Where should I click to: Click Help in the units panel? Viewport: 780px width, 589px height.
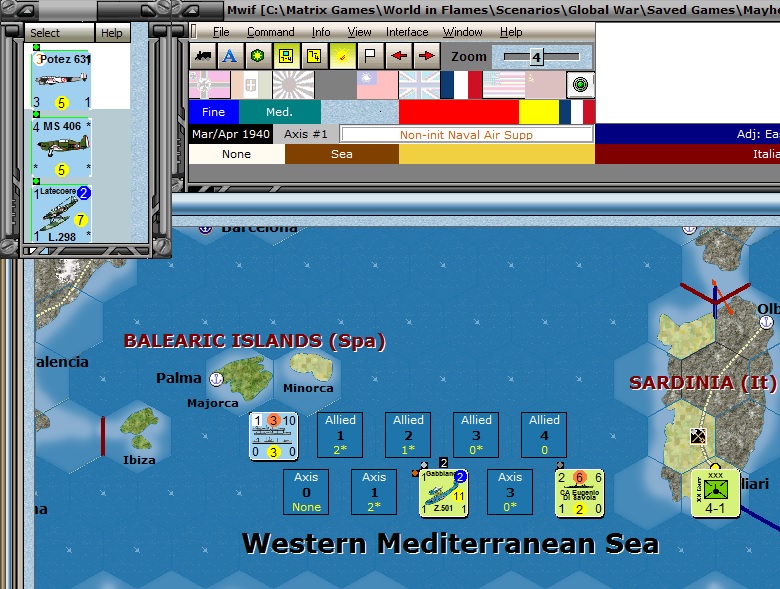point(112,33)
